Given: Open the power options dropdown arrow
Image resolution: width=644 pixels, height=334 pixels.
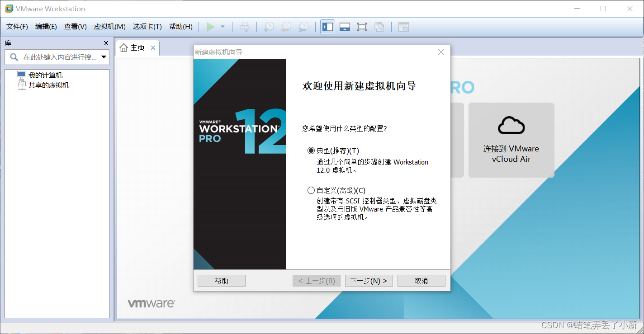Looking at the screenshot, I should point(223,27).
